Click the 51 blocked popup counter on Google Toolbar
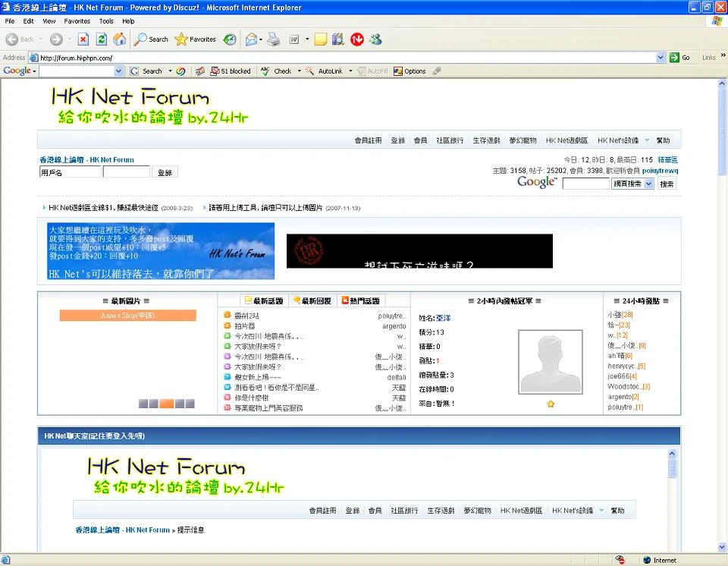The height and width of the screenshot is (566, 728). [x=231, y=71]
